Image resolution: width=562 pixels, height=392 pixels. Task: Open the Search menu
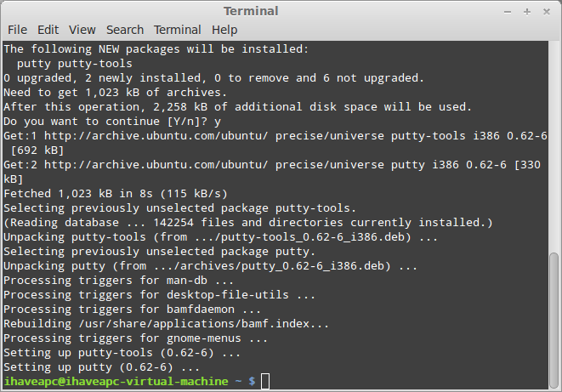pyautogui.click(x=125, y=30)
